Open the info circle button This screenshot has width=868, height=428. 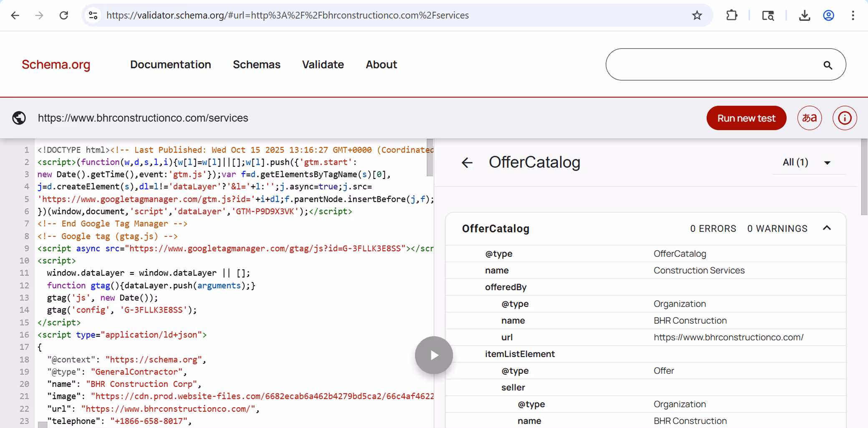pos(845,118)
